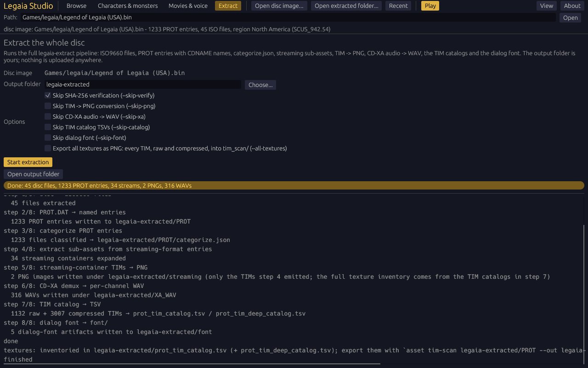The image size is (588, 368).
Task: Click the Disc image path value
Action: point(115,73)
